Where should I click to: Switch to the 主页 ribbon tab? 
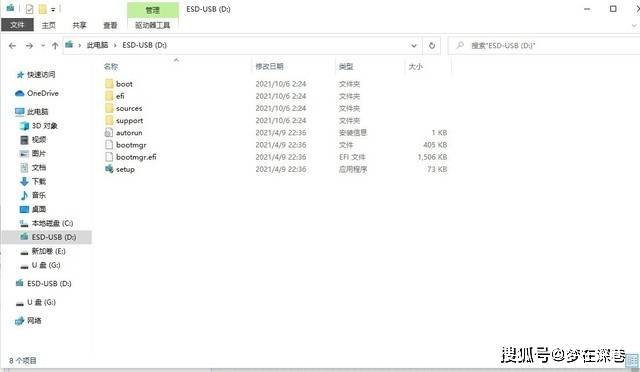click(49, 25)
